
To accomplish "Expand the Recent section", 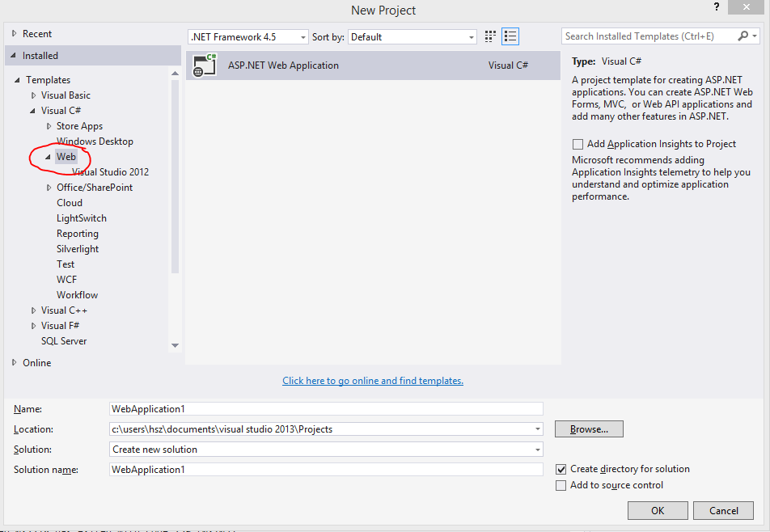I will click(x=15, y=33).
